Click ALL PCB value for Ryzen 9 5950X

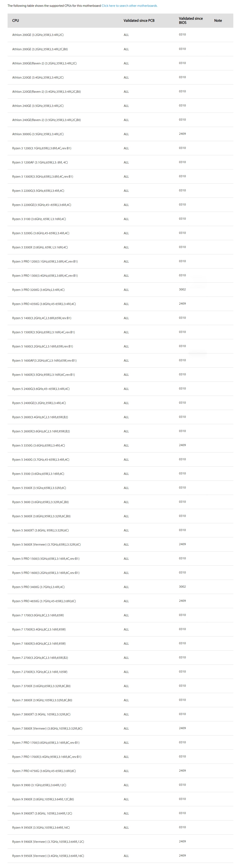pos(126,856)
